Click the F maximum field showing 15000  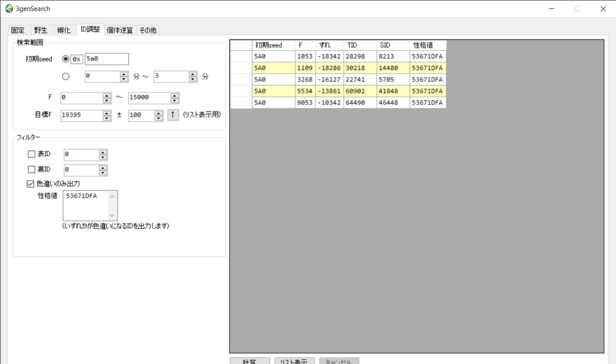[x=153, y=97]
